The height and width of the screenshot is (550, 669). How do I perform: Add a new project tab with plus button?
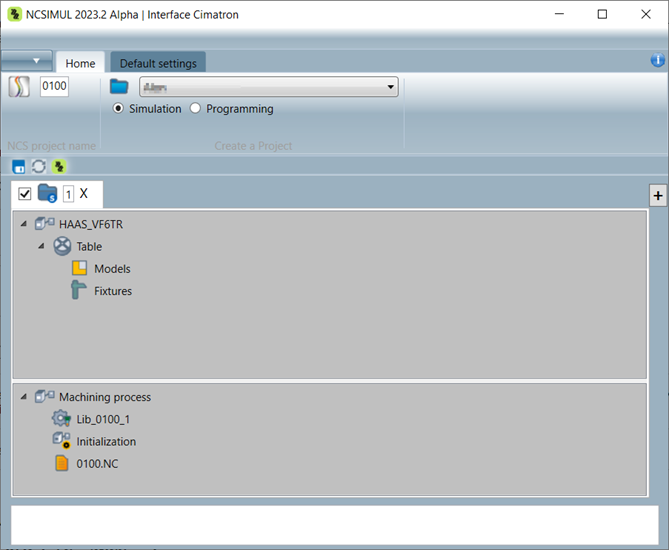pos(658,196)
